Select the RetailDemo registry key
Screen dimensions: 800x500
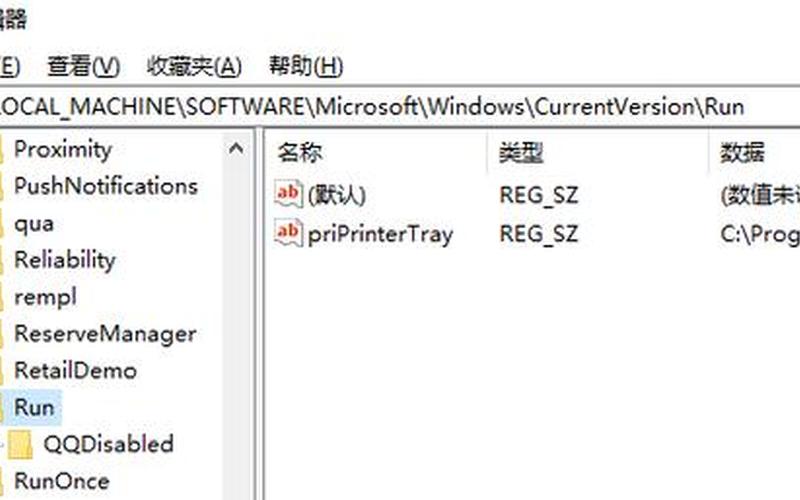click(x=76, y=371)
